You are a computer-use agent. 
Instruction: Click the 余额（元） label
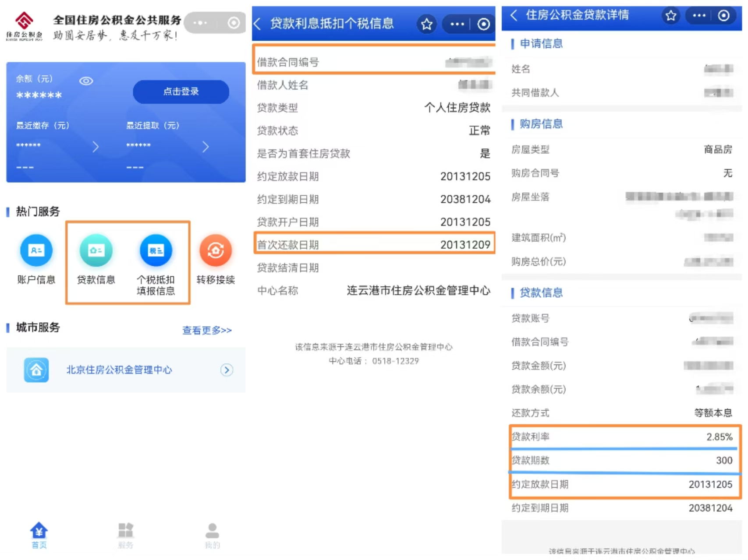(34, 79)
